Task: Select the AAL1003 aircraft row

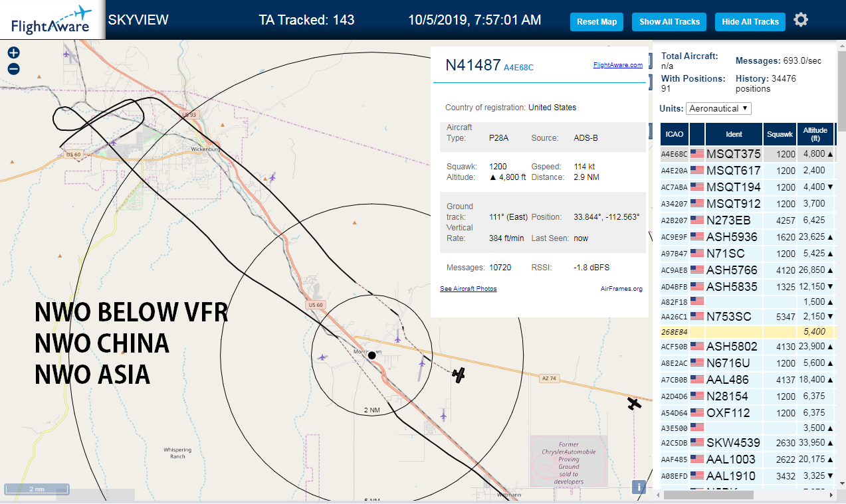Action: pyautogui.click(x=748, y=459)
